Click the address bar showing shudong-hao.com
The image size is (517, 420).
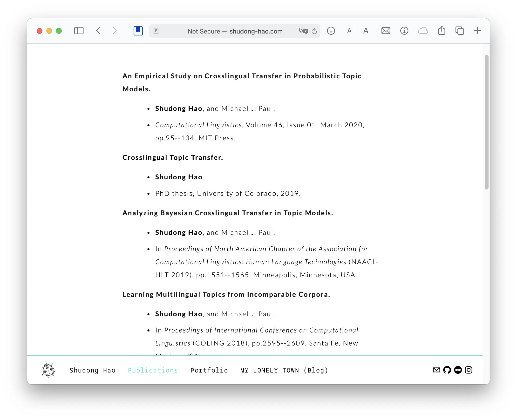pyautogui.click(x=235, y=31)
